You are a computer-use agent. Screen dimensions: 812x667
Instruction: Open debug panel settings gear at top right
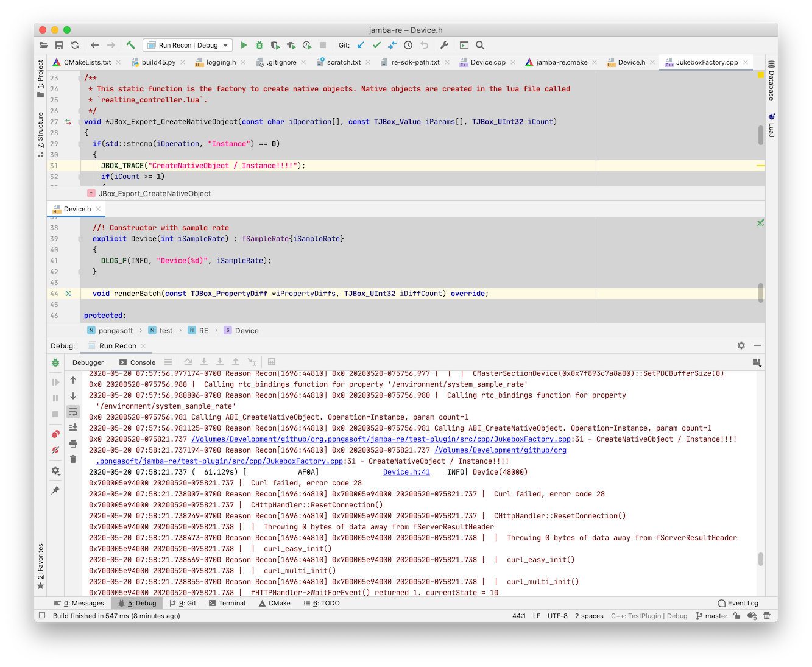(741, 345)
